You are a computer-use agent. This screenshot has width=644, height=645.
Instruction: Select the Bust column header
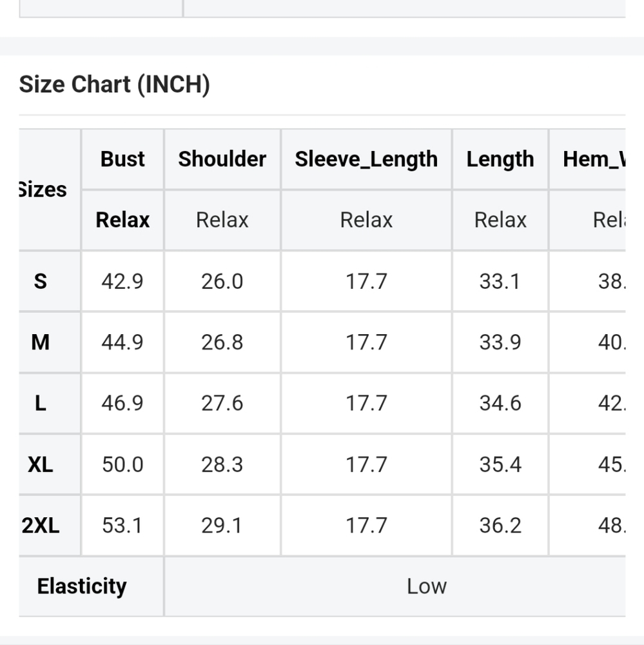[122, 159]
